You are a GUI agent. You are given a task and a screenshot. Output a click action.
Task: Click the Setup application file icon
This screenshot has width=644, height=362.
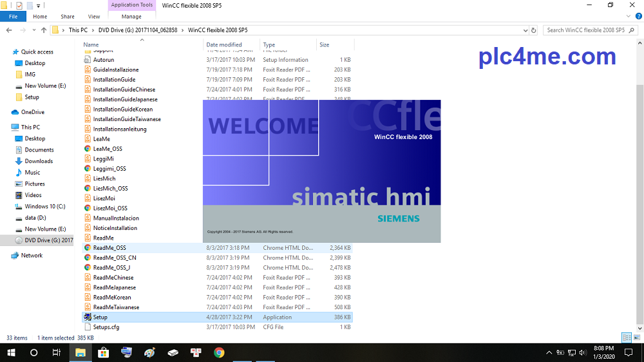(x=88, y=317)
